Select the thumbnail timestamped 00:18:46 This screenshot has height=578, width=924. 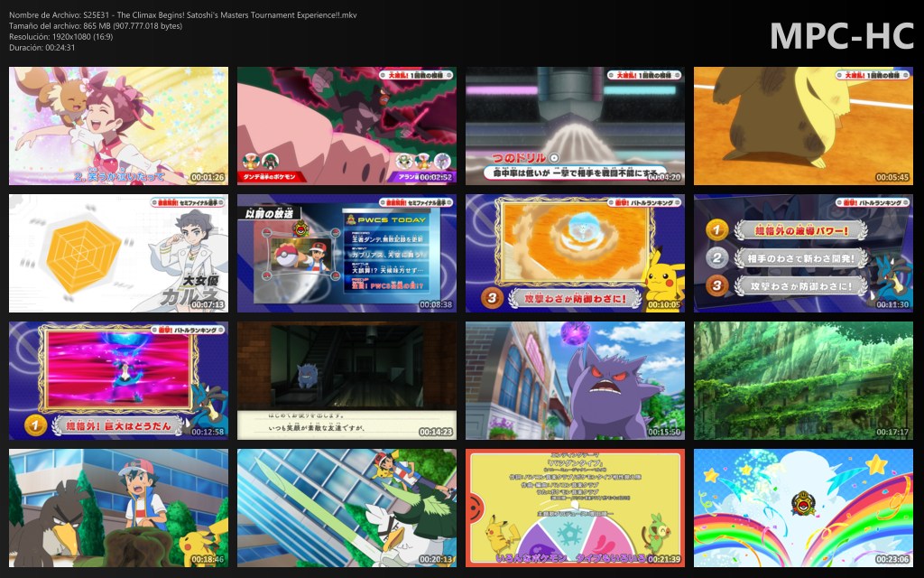point(118,508)
